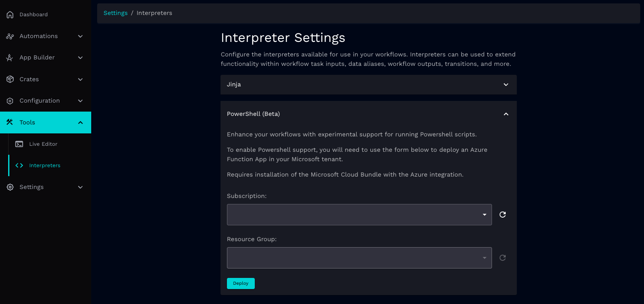Click the Automations workflow icon
This screenshot has height=304, width=644.
click(x=10, y=36)
